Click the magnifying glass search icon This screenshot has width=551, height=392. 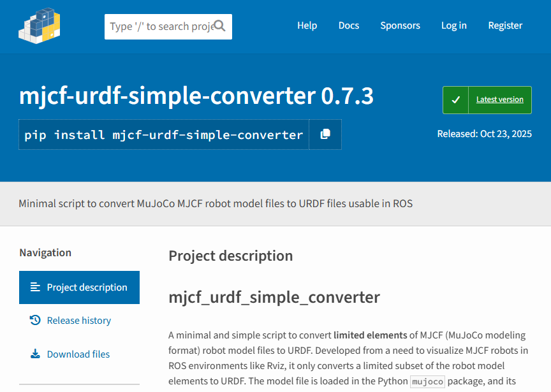(x=220, y=26)
